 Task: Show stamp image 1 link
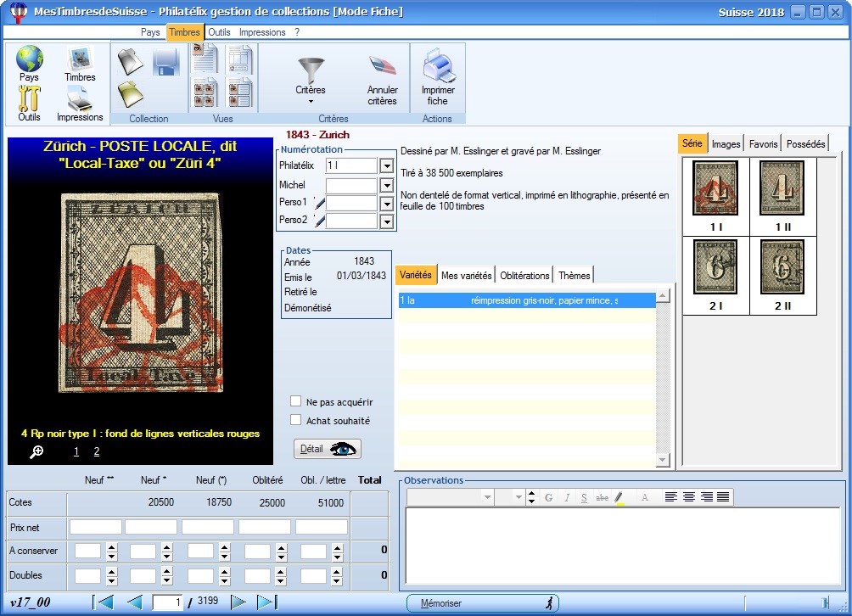[76, 451]
